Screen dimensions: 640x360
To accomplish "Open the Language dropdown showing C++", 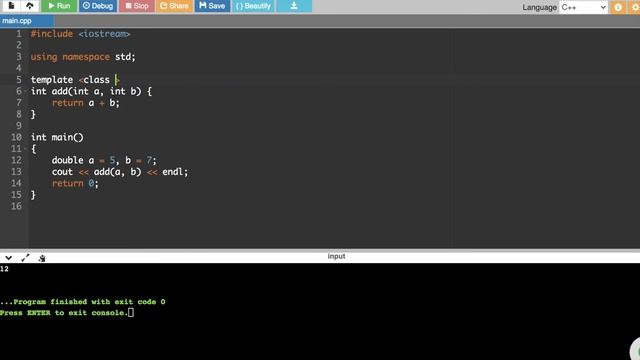I will 583,7.
